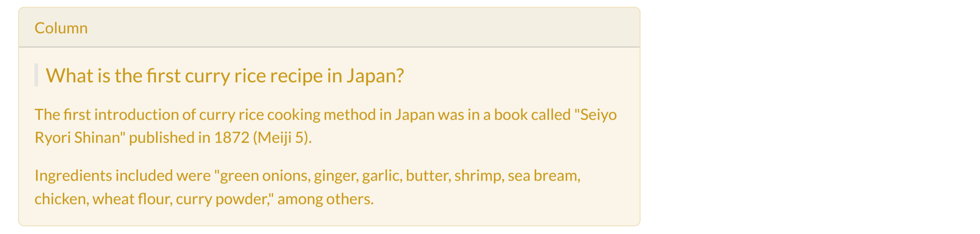The height and width of the screenshot is (234, 980).
Task: Click the "sea bream" ingredient
Action: tap(543, 176)
